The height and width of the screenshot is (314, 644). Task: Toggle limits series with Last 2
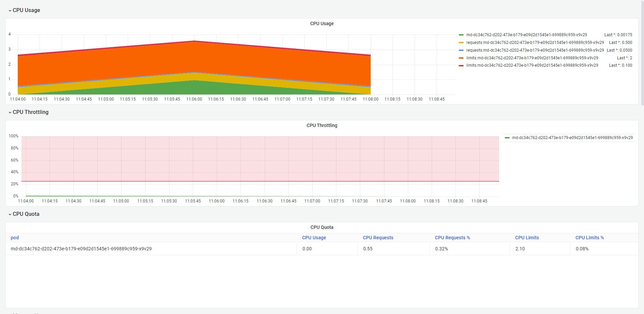(532, 58)
